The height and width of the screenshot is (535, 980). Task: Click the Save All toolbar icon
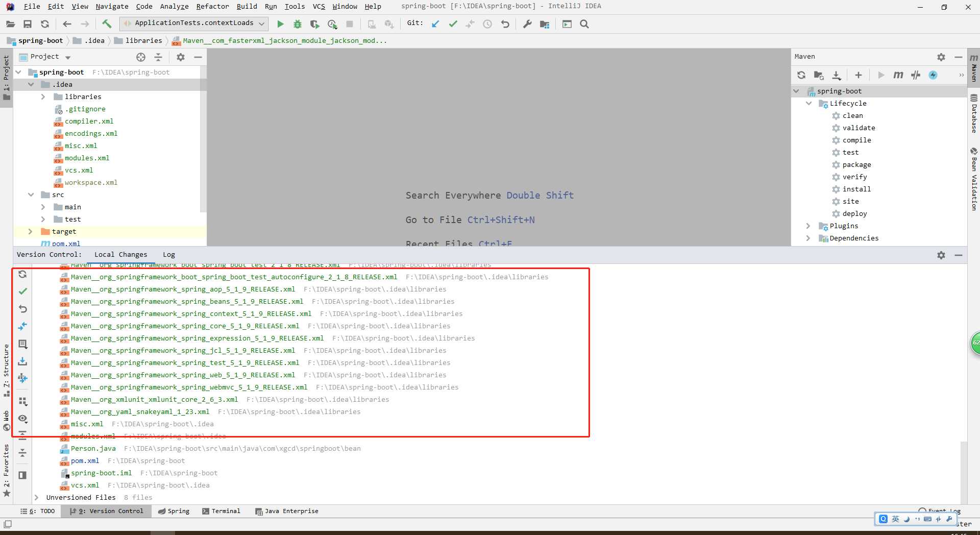pos(28,24)
